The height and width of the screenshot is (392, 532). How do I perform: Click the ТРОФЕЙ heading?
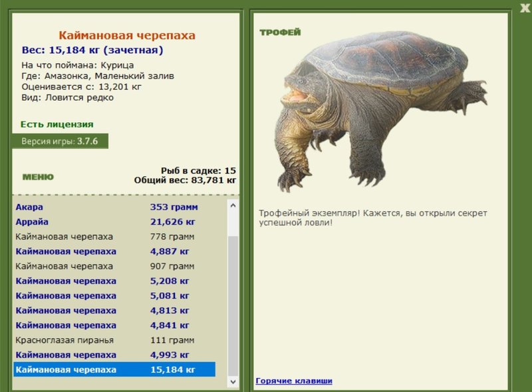tap(280, 33)
